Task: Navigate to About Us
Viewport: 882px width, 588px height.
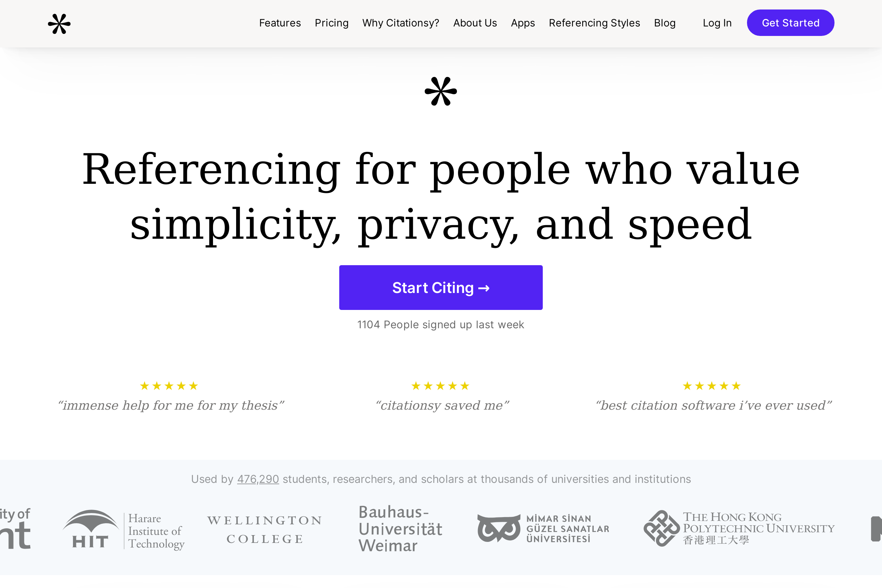Action: coord(475,23)
